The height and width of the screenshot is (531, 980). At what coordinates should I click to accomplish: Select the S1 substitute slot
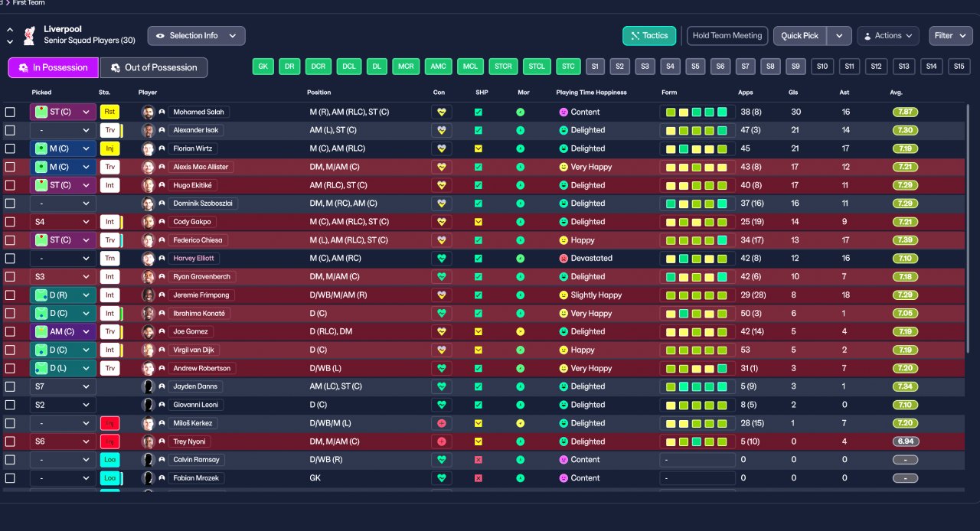(x=595, y=67)
